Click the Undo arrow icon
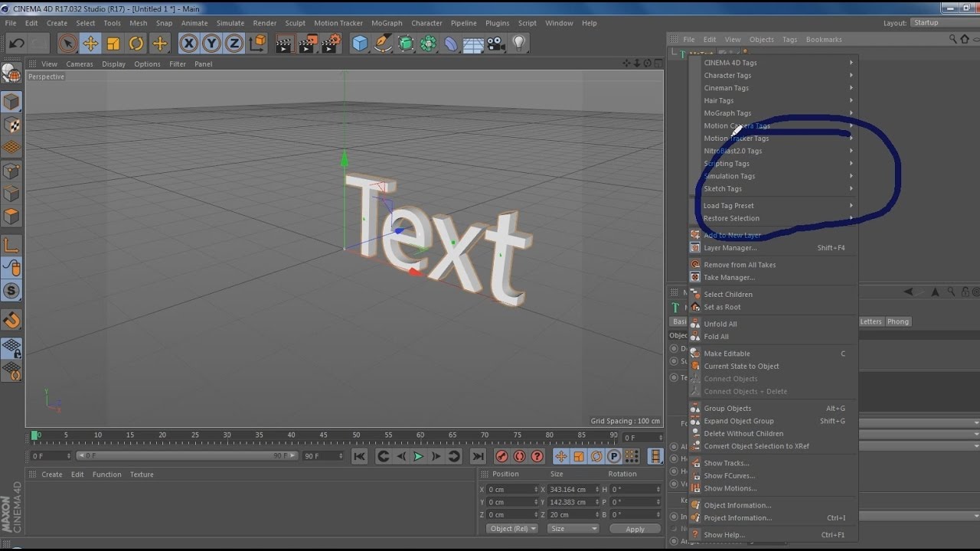980x551 pixels. [x=16, y=44]
